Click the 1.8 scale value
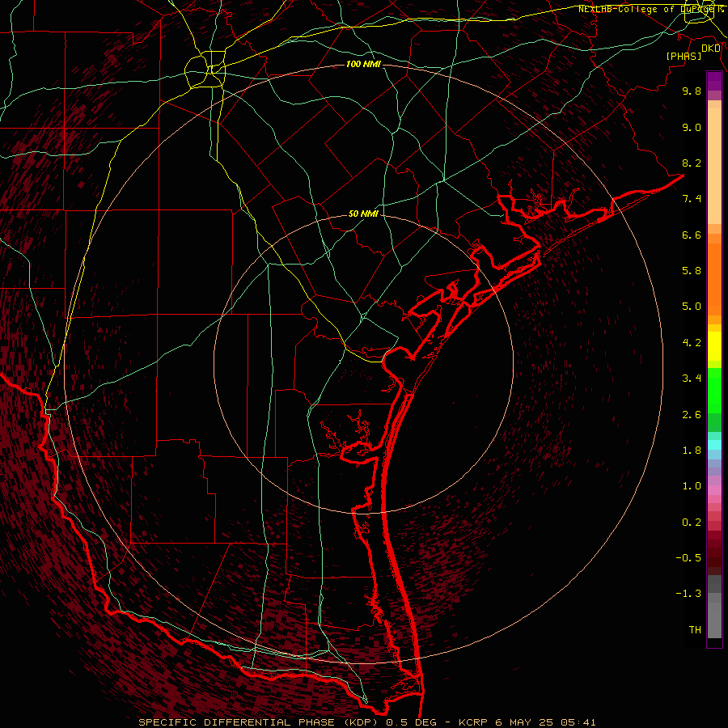The height and width of the screenshot is (728, 728). (692, 451)
